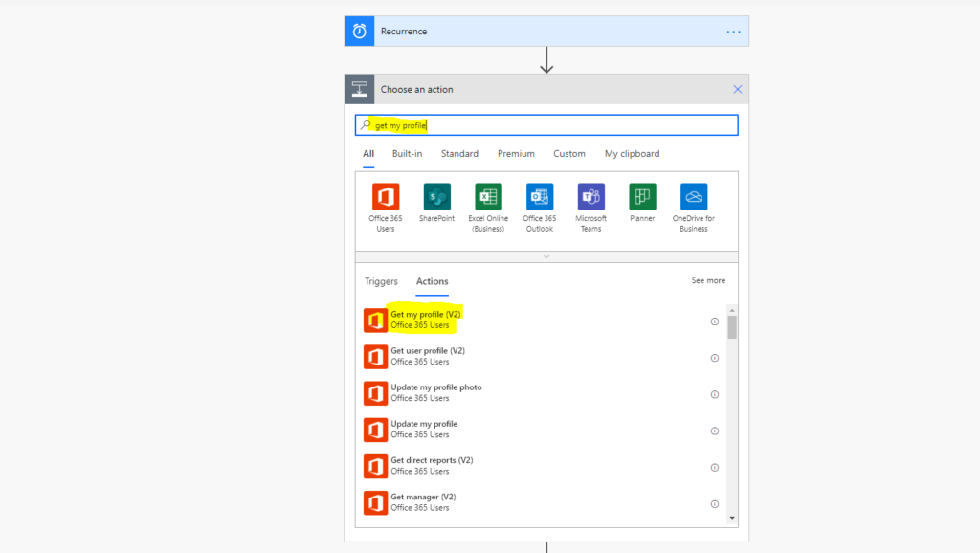
Task: Show info for Get my profile (V2)
Action: click(714, 321)
